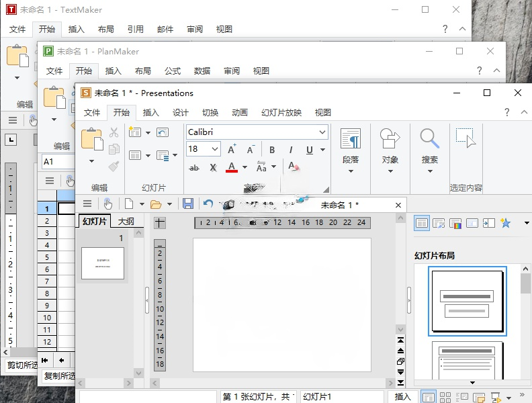
Task: Open the 插入 menu tab in Presentations
Action: [x=151, y=113]
